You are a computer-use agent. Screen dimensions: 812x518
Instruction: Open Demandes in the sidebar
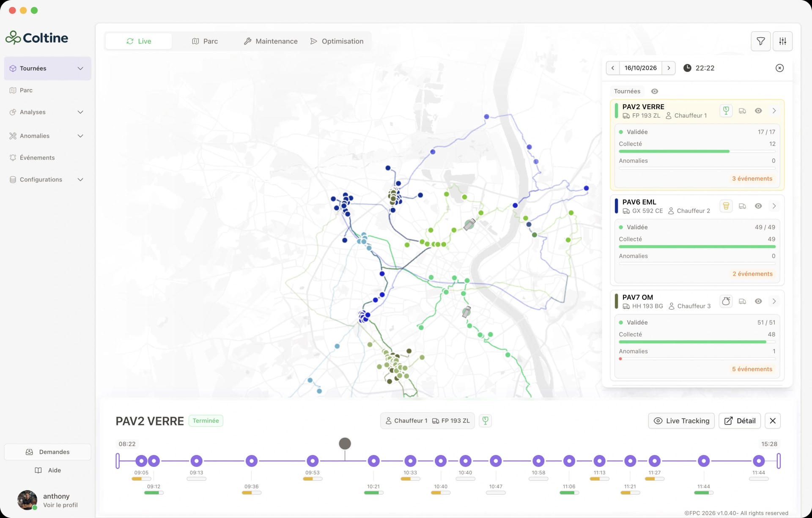pos(47,452)
